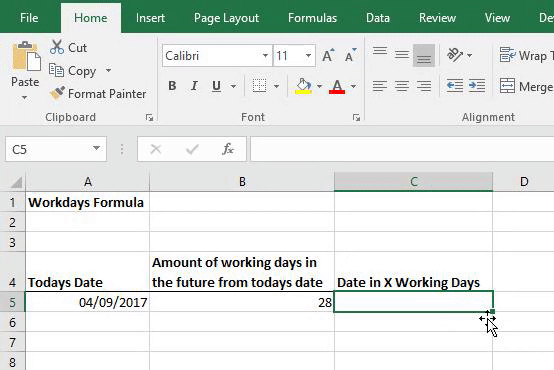The height and width of the screenshot is (370, 554).
Task: Open the Page Layout tab
Action: [x=226, y=18]
